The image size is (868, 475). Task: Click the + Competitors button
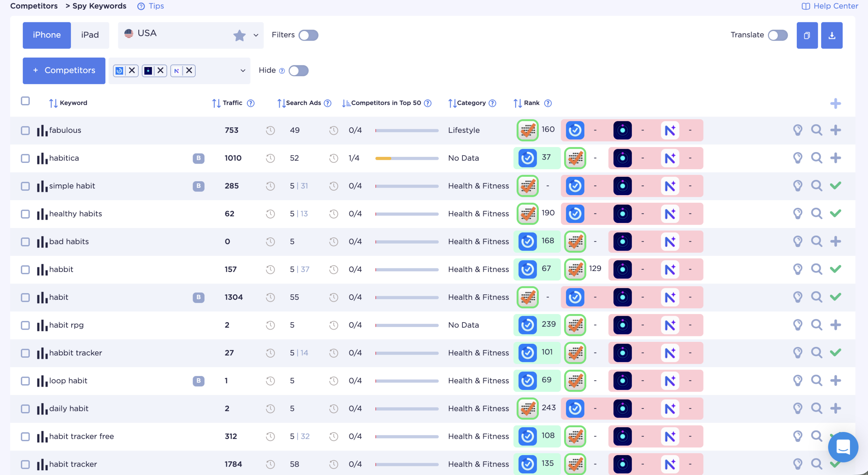(x=64, y=70)
